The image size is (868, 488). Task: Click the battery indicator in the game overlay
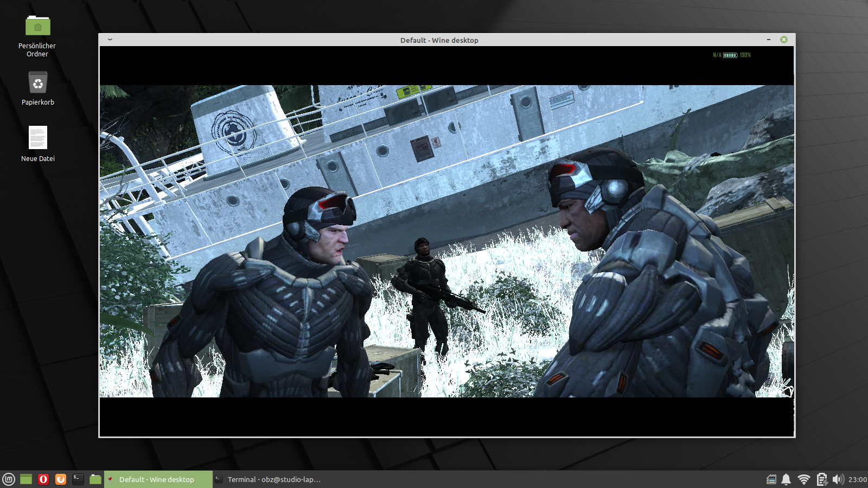coord(730,55)
